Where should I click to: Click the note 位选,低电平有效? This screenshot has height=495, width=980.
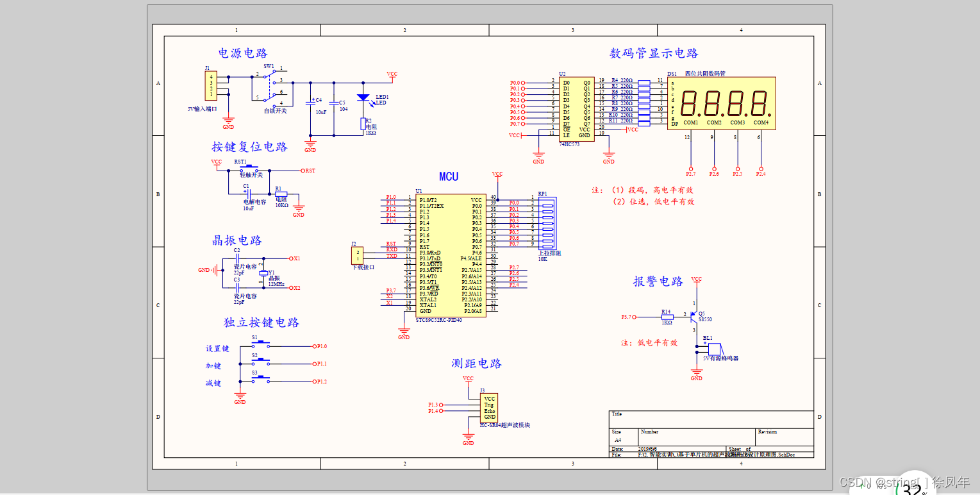(x=662, y=201)
